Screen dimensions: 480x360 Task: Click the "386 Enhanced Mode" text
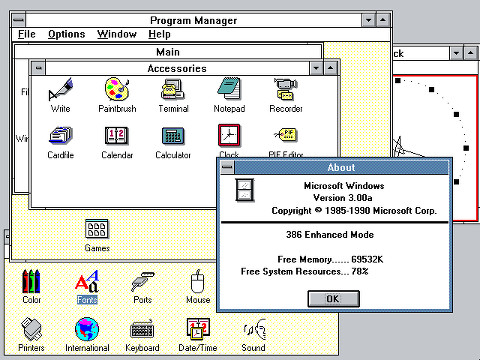pyautogui.click(x=330, y=235)
